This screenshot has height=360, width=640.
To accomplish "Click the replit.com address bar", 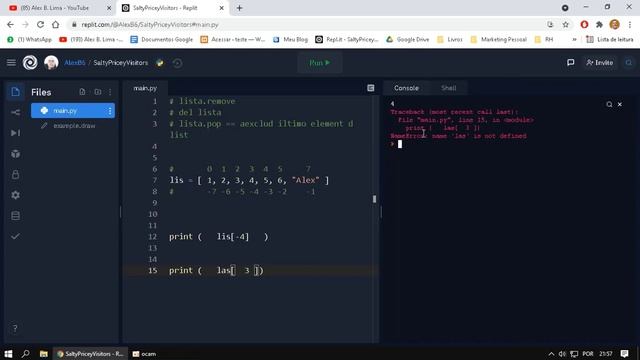I will 306,24.
